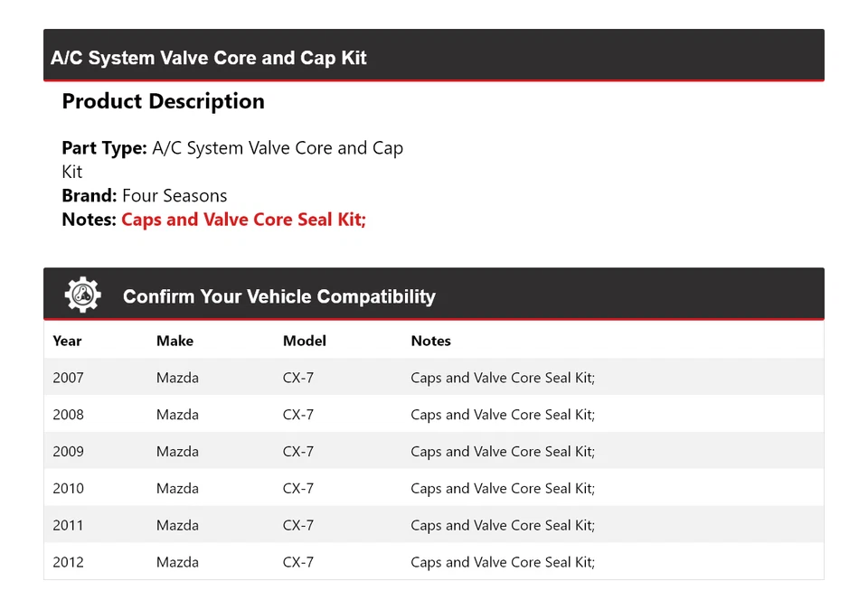Image resolution: width=868 pixels, height=609 pixels.
Task: Select the Product Description heading
Action: click(x=163, y=101)
